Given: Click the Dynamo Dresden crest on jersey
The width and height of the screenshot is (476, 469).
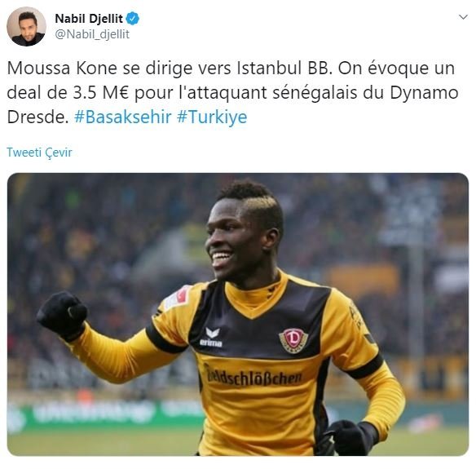Looking at the screenshot, I should (293, 340).
